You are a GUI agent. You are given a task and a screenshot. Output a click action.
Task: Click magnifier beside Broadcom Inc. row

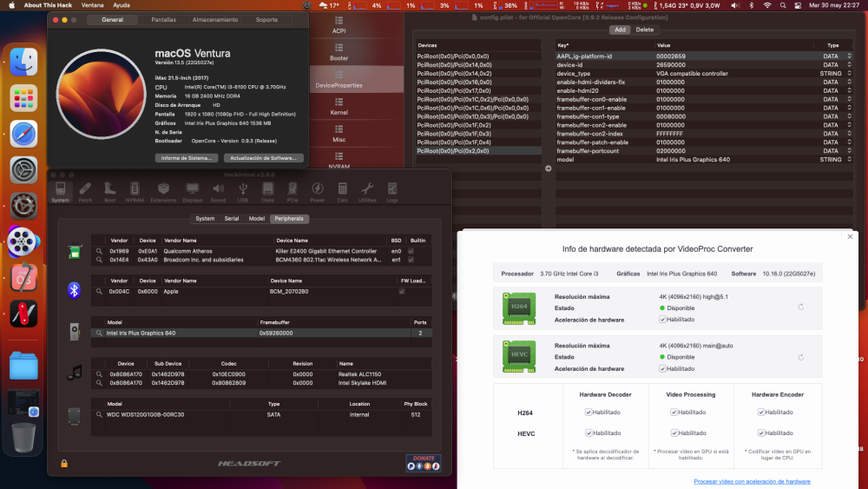[x=99, y=260]
